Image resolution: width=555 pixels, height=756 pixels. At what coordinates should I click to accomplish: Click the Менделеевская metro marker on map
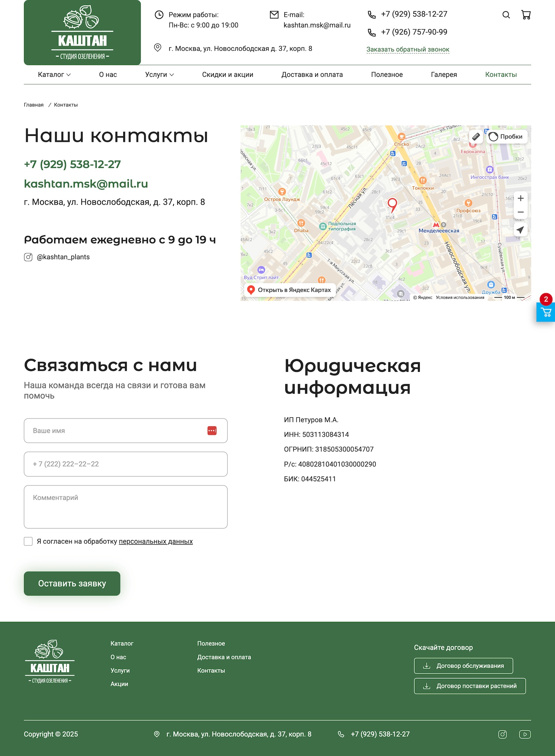pos(437,225)
